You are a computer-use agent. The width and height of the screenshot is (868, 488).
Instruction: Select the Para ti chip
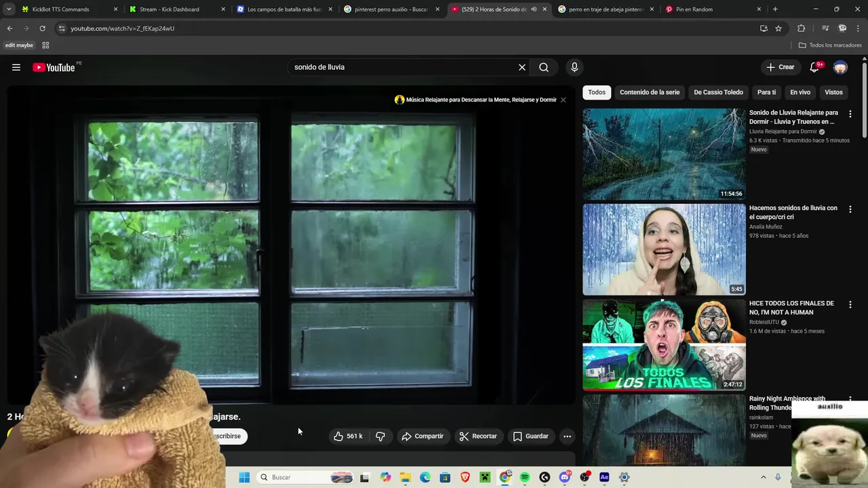tap(766, 92)
